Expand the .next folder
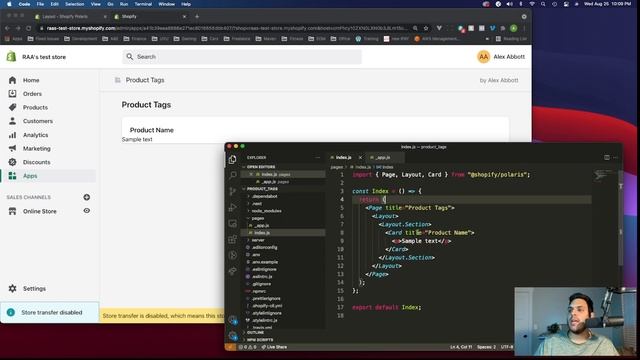 click(x=257, y=204)
